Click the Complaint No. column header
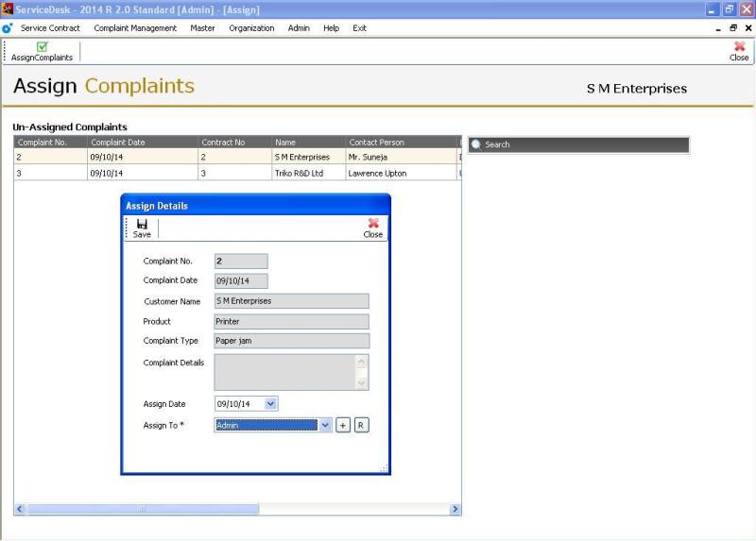 point(50,143)
